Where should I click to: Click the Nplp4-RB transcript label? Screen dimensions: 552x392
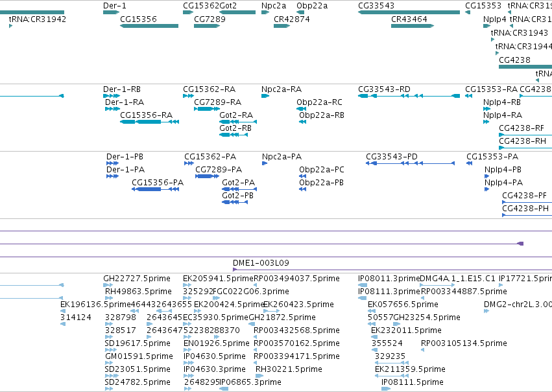[501, 102]
